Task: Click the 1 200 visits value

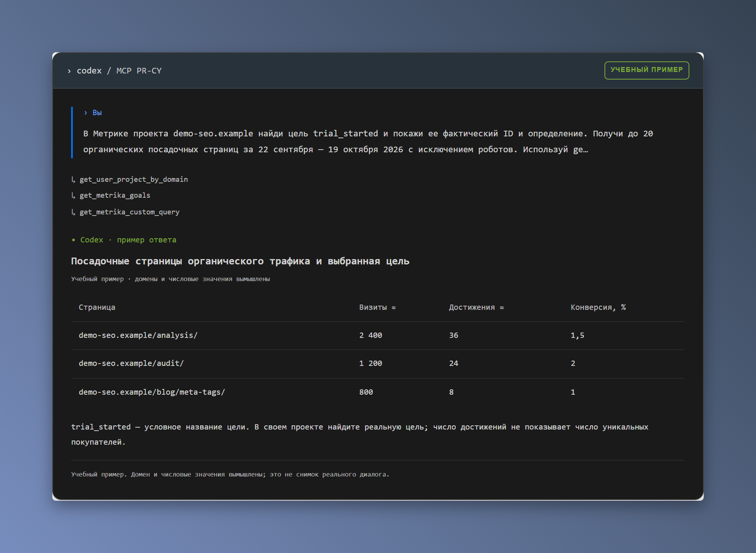Action: pos(371,364)
